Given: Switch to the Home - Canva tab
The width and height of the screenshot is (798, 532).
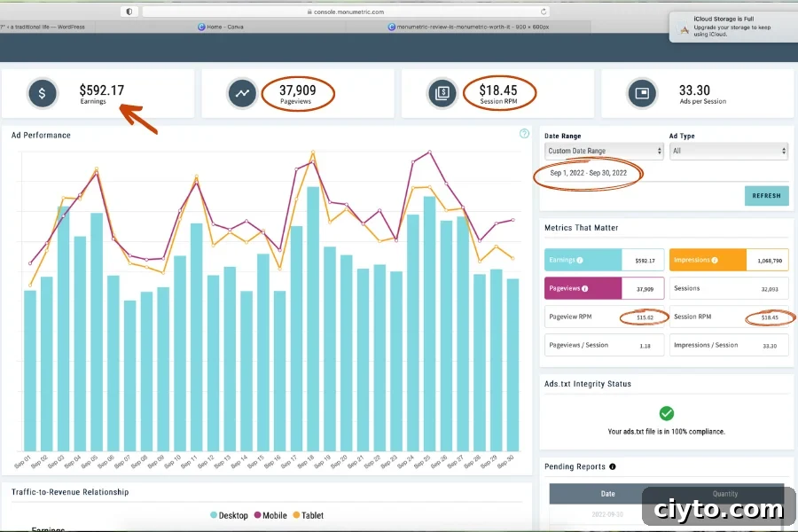Looking at the screenshot, I should click(221, 27).
